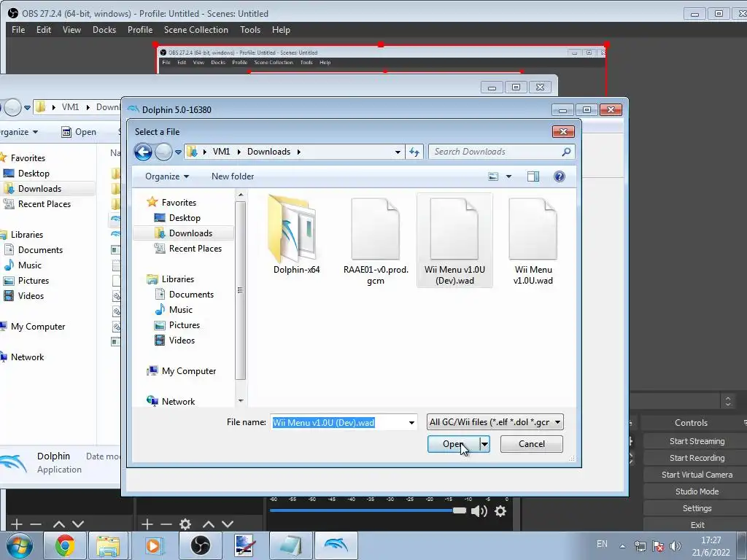Viewport: 747px width, 560px height.
Task: Add a source with the OBS plus icon
Action: 147,524
